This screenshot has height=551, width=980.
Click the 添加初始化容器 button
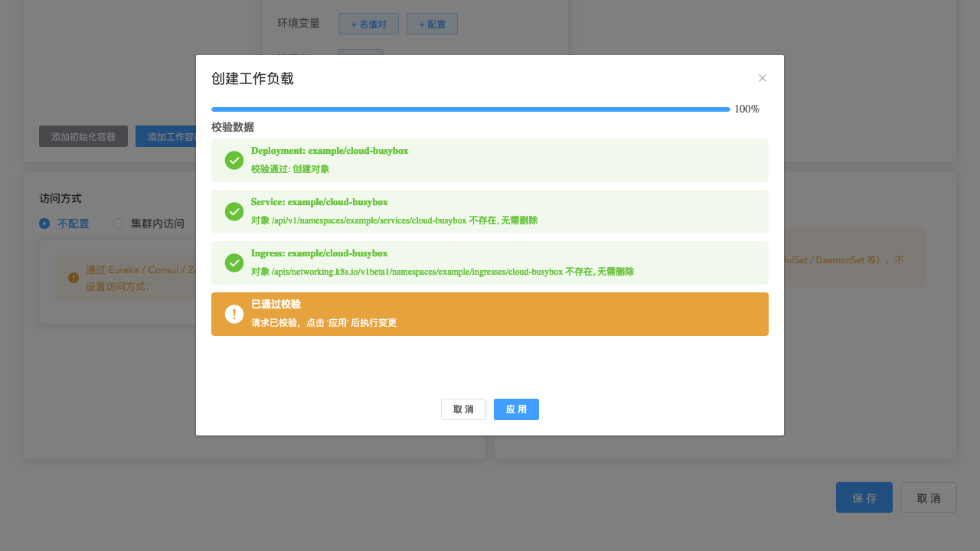[83, 136]
